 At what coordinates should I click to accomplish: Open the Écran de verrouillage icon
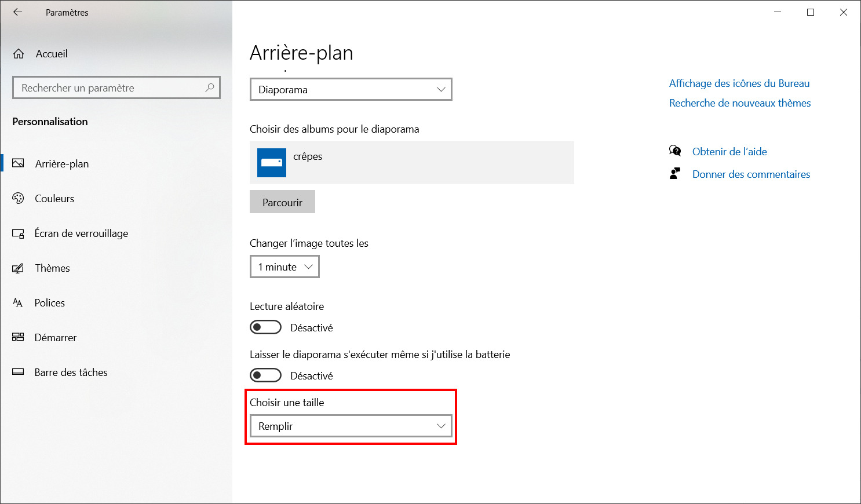[18, 233]
